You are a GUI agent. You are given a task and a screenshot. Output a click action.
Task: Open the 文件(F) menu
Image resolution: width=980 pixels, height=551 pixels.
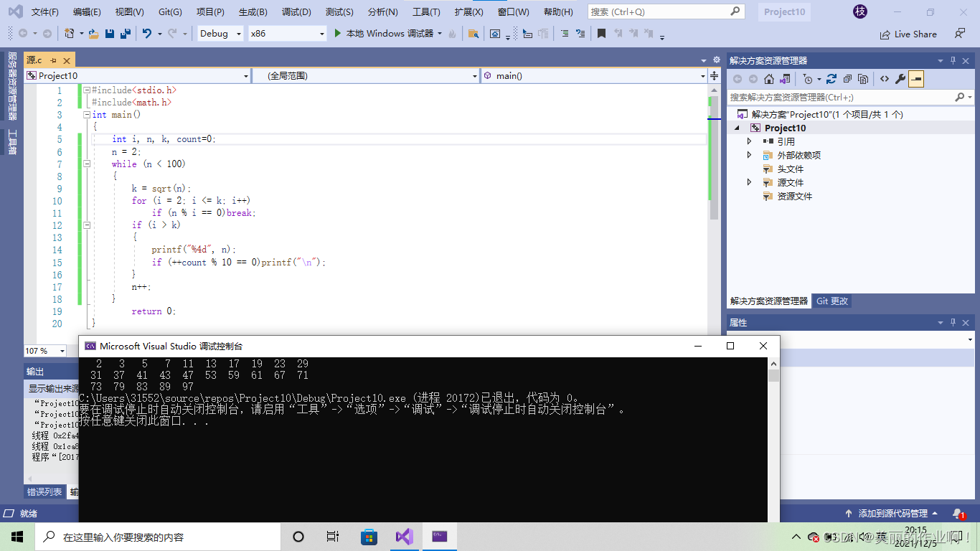click(45, 12)
